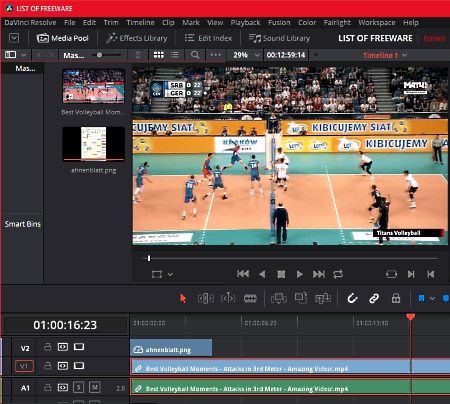Play the timeline forward
450x404 pixels.
pos(299,274)
